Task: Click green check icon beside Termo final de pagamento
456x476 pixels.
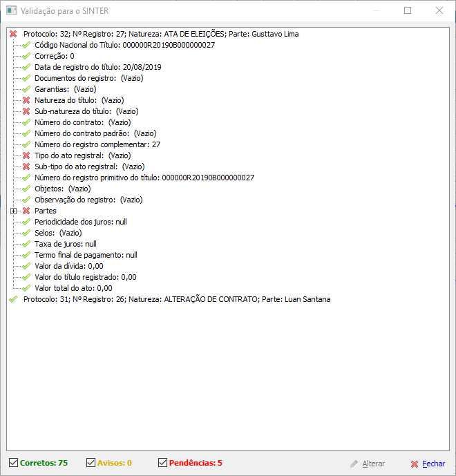Action: coord(26,255)
